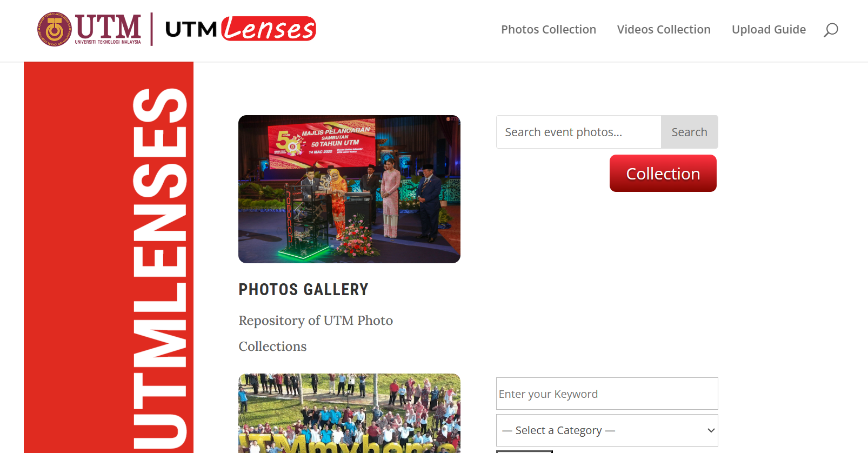This screenshot has height=453, width=868.
Task: Click Universiti Teknologi Malaysia logo text
Action: pyautogui.click(x=108, y=42)
